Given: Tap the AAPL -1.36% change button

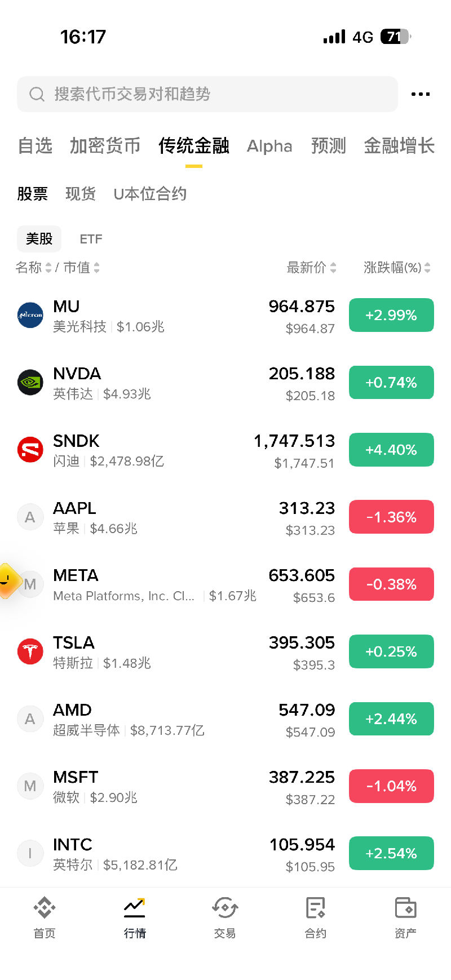Looking at the screenshot, I should [x=391, y=517].
